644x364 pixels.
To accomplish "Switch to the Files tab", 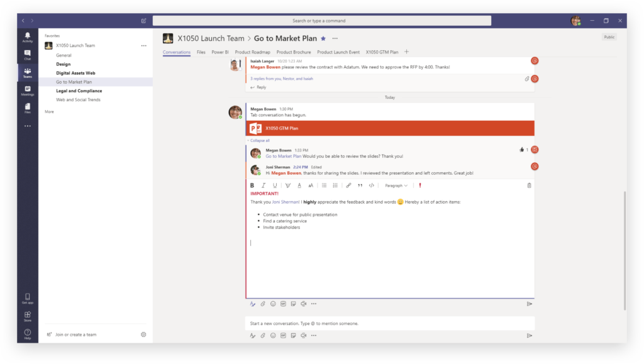I will pyautogui.click(x=201, y=52).
